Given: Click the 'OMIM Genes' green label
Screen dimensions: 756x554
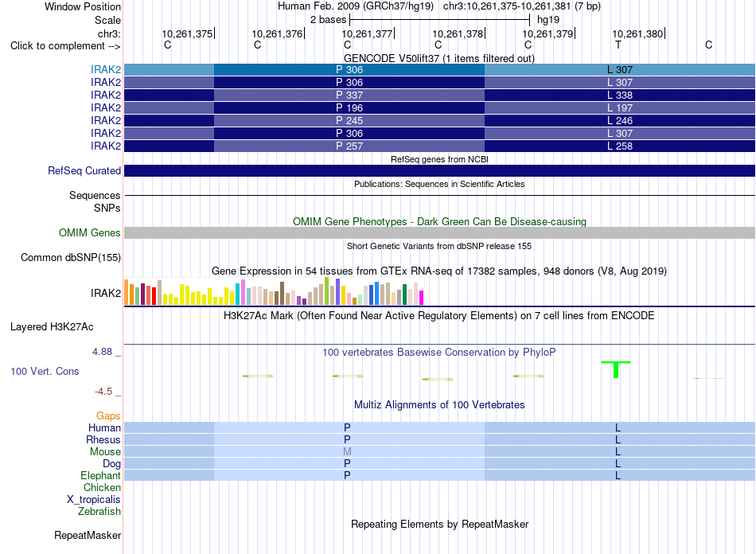Looking at the screenshot, I should [89, 233].
